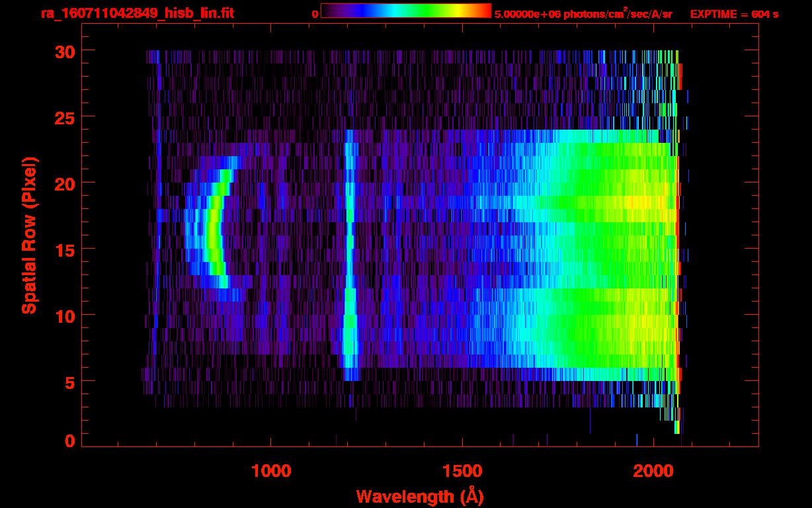The height and width of the screenshot is (508, 812).
Task: Click the y-axis tick label 25
Action: [x=65, y=117]
